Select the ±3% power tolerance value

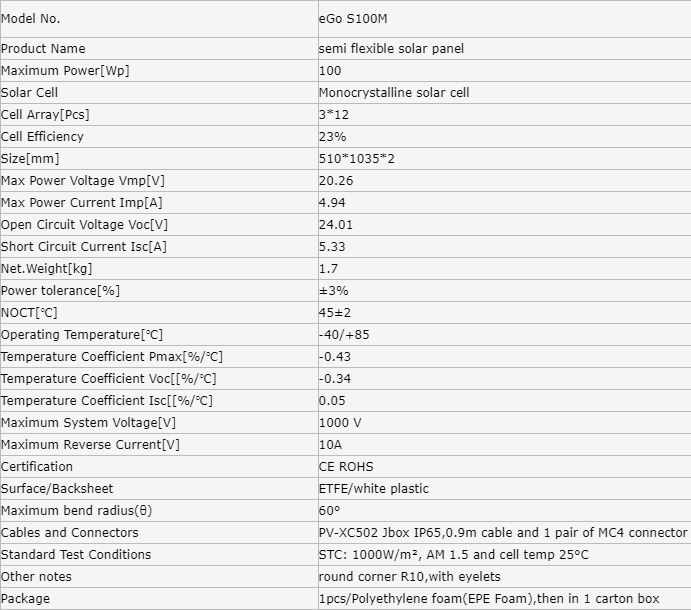point(334,290)
